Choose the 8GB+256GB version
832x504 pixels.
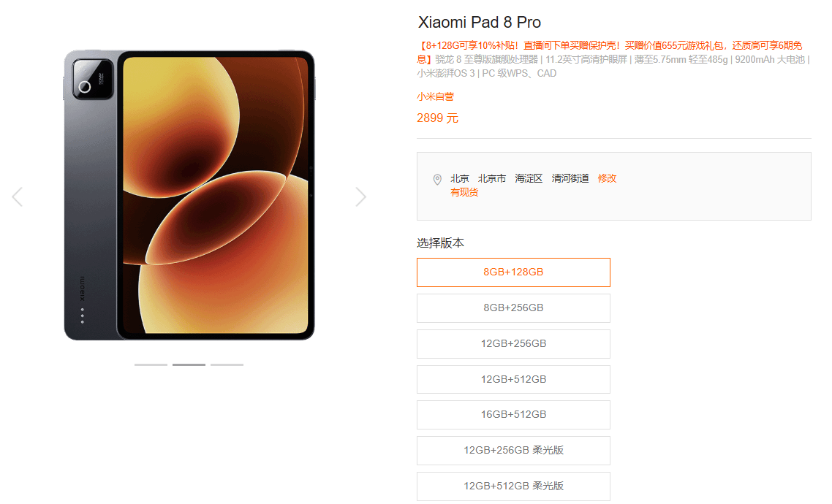[513, 308]
